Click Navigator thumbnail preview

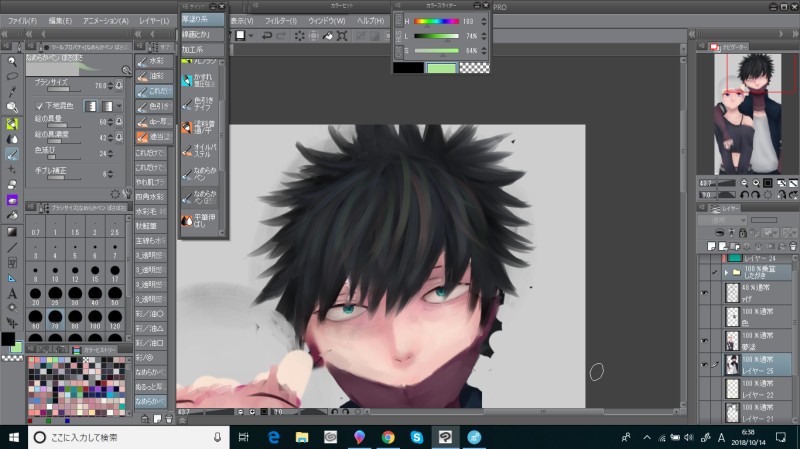click(747, 114)
